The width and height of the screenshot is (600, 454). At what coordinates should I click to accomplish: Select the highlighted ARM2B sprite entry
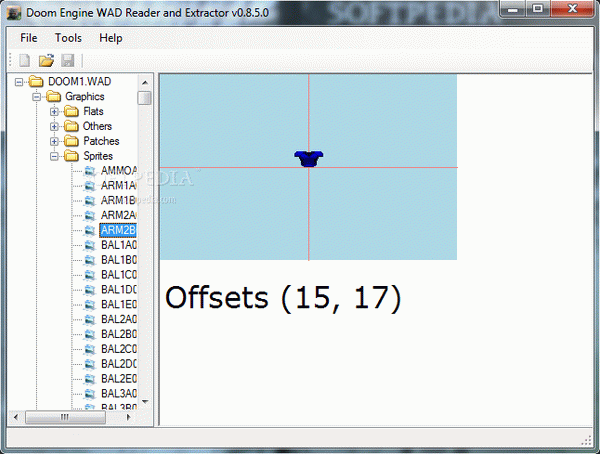click(118, 230)
